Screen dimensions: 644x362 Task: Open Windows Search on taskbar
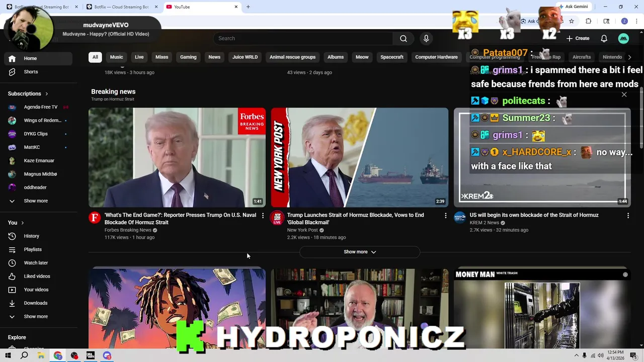(24, 355)
